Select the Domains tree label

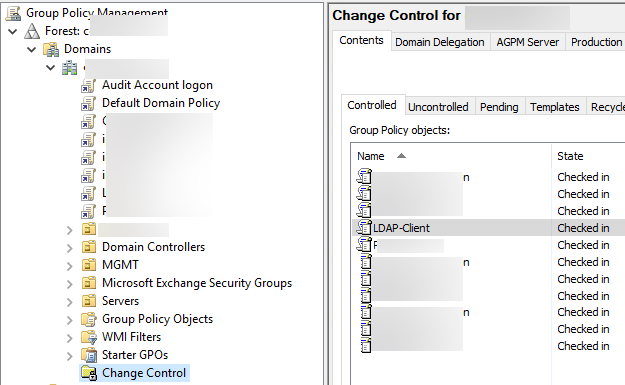tap(87, 49)
